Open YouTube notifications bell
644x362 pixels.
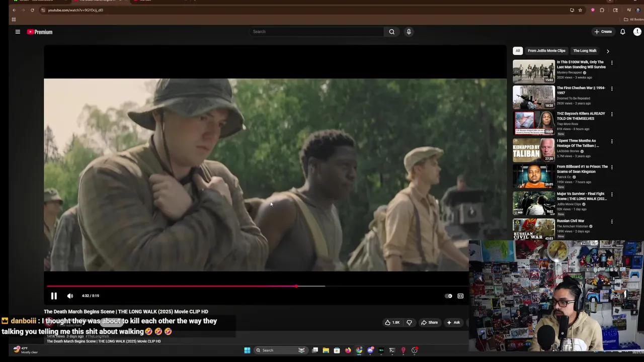point(622,32)
